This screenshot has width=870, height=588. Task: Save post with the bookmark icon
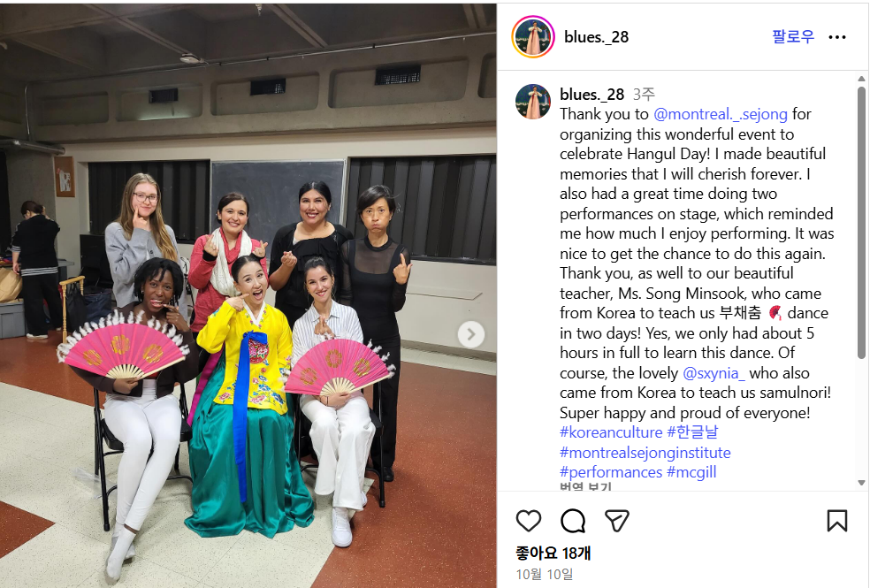pyautogui.click(x=836, y=521)
